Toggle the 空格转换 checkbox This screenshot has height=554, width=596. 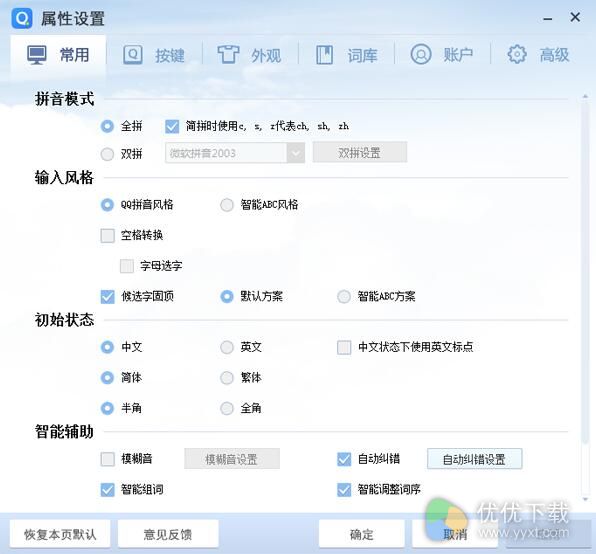coord(108,236)
